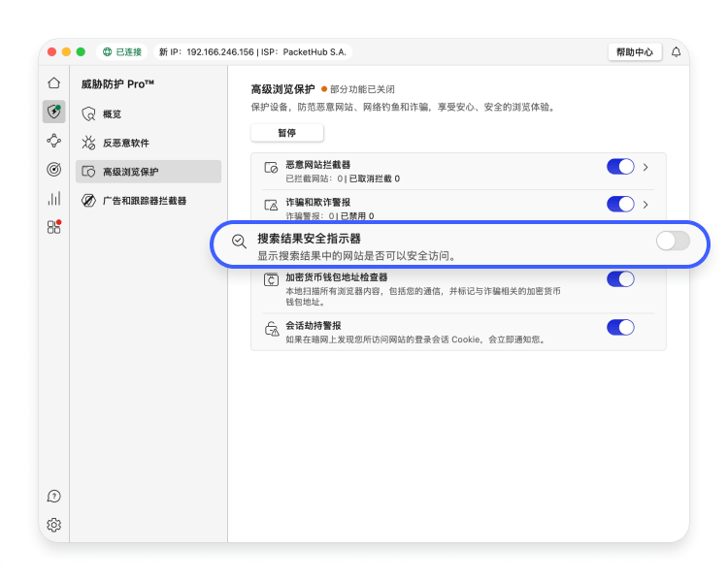The image size is (728, 582).
Task: Click 恶意网站拦截器 title text
Action: 318,165
